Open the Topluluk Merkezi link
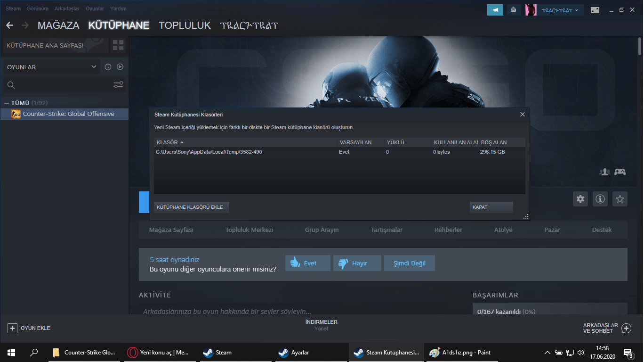The width and height of the screenshot is (644, 362). tap(249, 230)
